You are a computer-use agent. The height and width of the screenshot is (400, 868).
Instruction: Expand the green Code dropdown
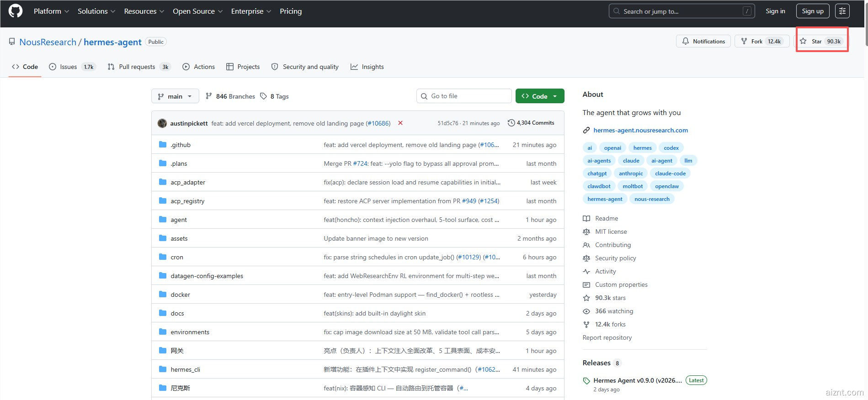(x=539, y=96)
